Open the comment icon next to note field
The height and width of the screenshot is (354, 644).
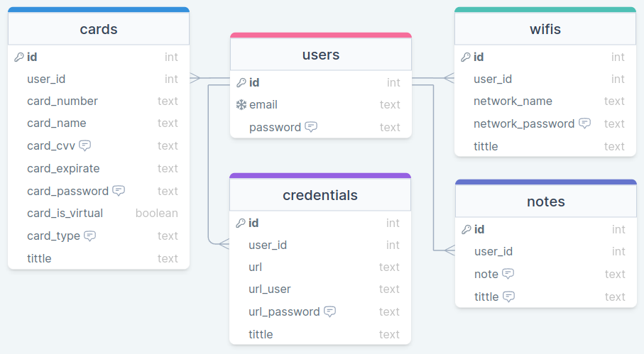(x=508, y=274)
